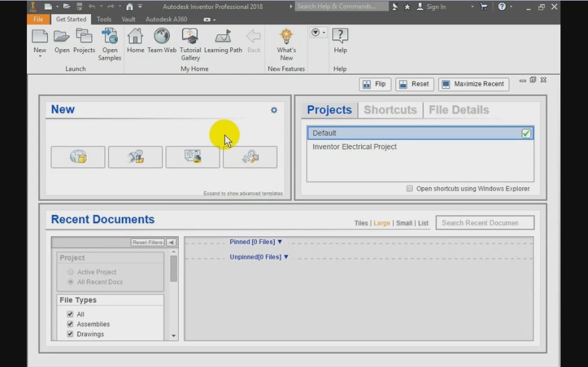Viewport: 588px width, 367px height.
Task: Switch recent documents to Tiles view
Action: pos(361,223)
